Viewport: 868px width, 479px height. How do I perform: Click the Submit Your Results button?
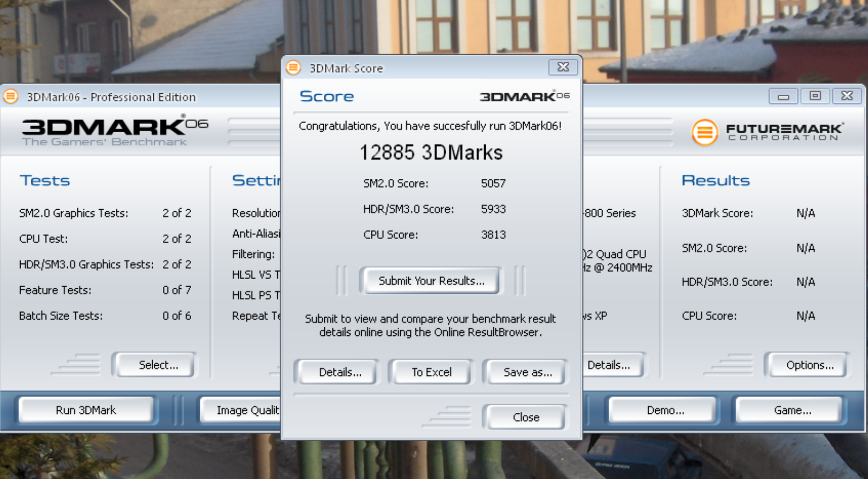click(431, 281)
